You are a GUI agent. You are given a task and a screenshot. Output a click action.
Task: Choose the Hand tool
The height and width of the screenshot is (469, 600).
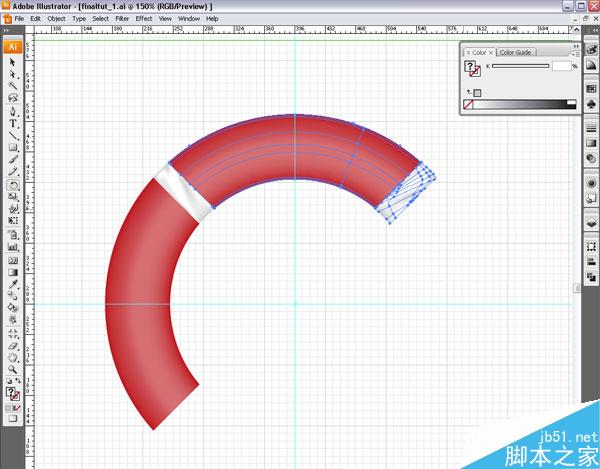pos(13,358)
